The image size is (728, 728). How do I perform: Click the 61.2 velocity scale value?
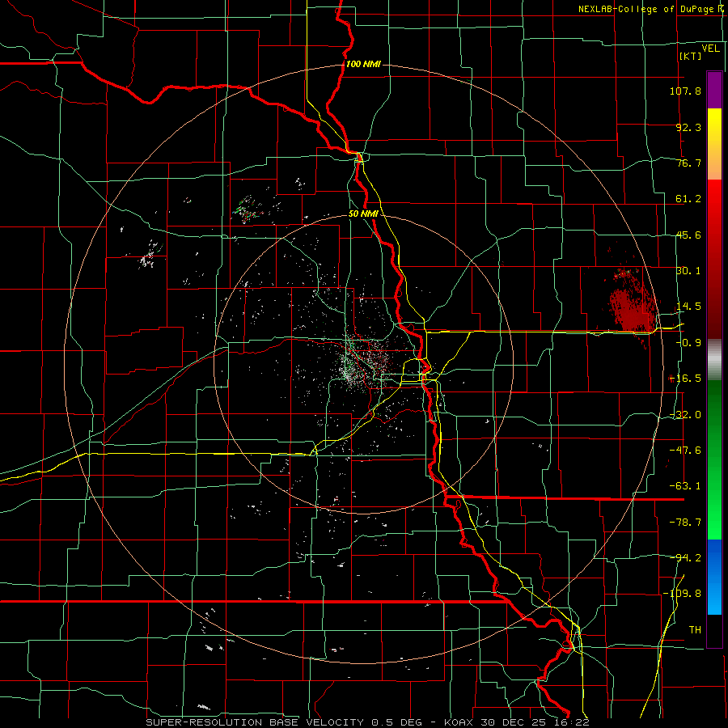tap(688, 199)
